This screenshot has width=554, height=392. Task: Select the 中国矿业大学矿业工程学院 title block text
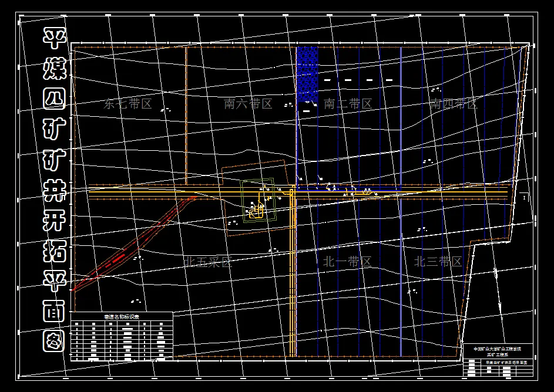click(x=498, y=349)
